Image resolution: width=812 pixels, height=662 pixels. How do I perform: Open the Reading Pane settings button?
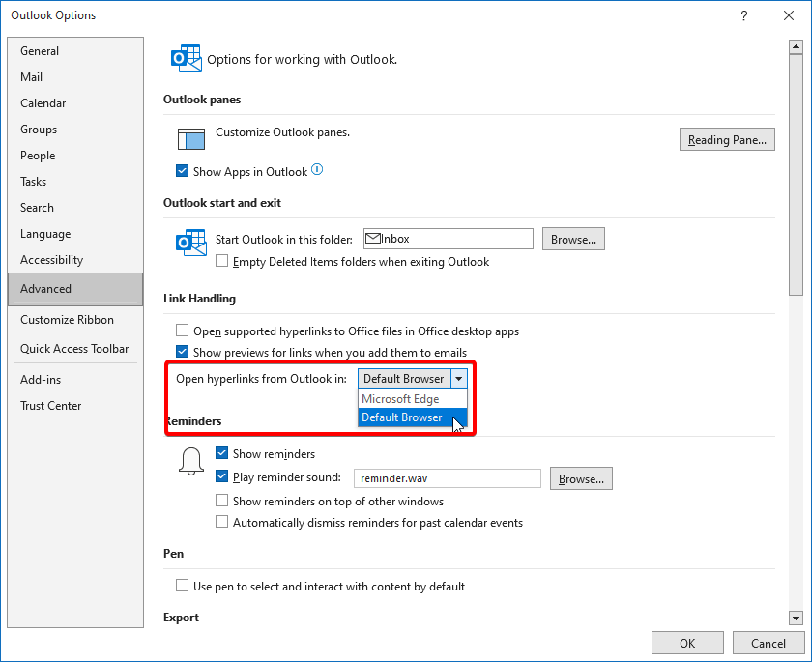[x=727, y=140]
